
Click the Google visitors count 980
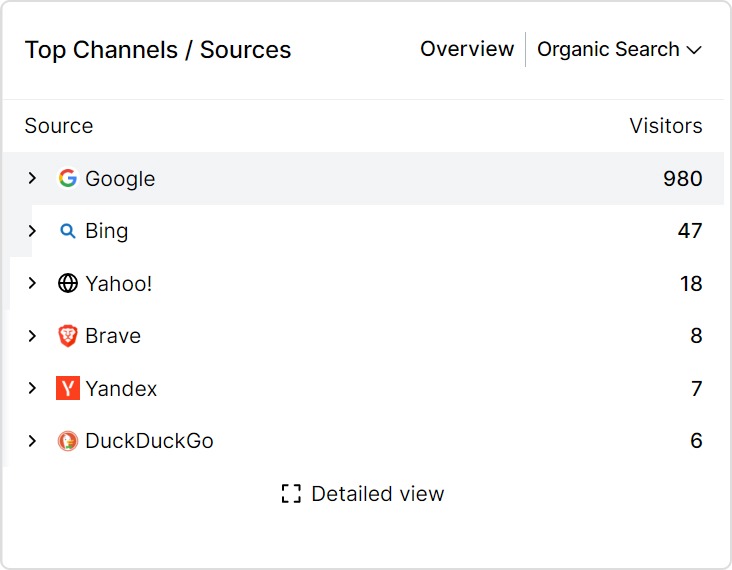682,179
